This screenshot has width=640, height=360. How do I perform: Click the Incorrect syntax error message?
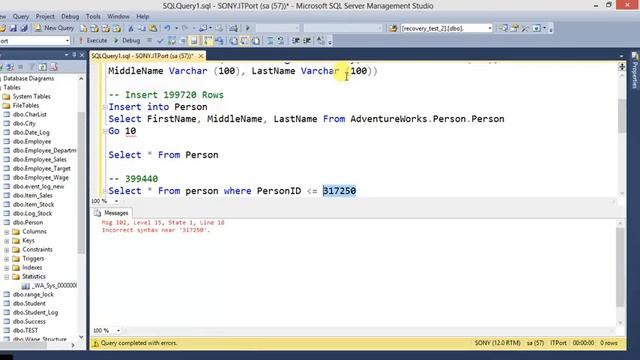156,230
